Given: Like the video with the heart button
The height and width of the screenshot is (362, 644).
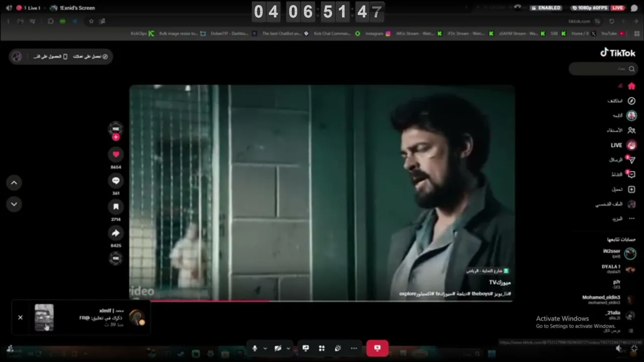Looking at the screenshot, I should click(x=116, y=154).
